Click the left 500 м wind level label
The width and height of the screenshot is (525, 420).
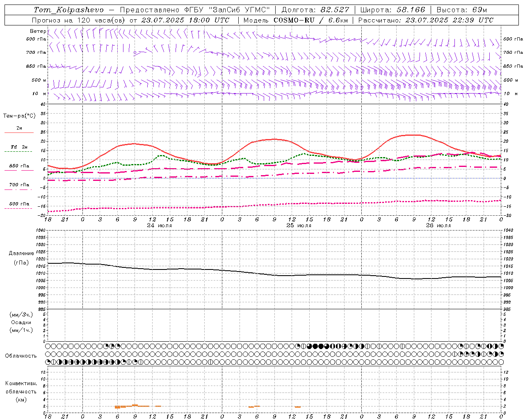coord(39,80)
